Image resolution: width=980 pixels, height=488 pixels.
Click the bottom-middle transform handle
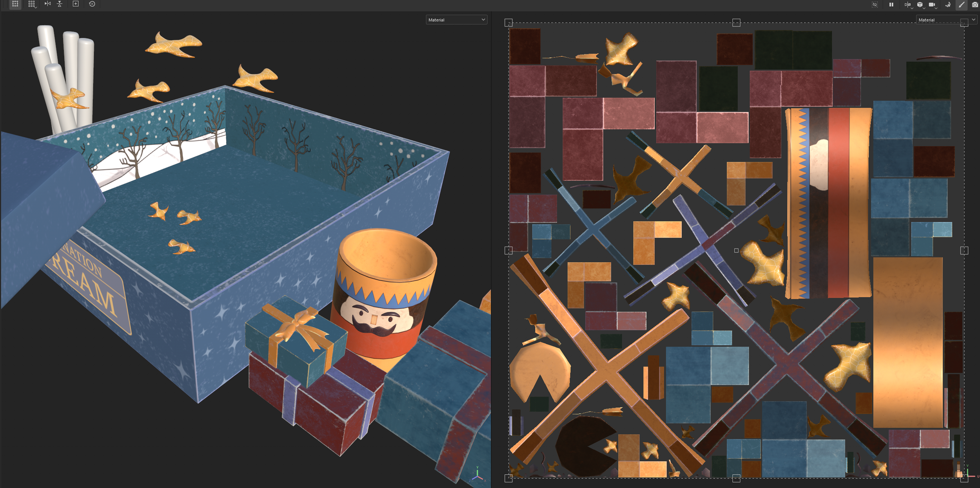tap(736, 478)
